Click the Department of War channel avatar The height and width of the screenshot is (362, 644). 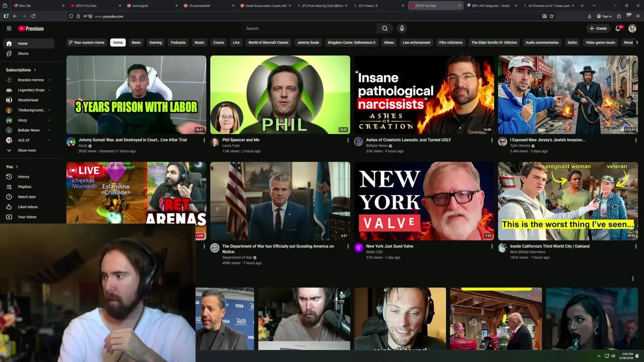(x=215, y=248)
